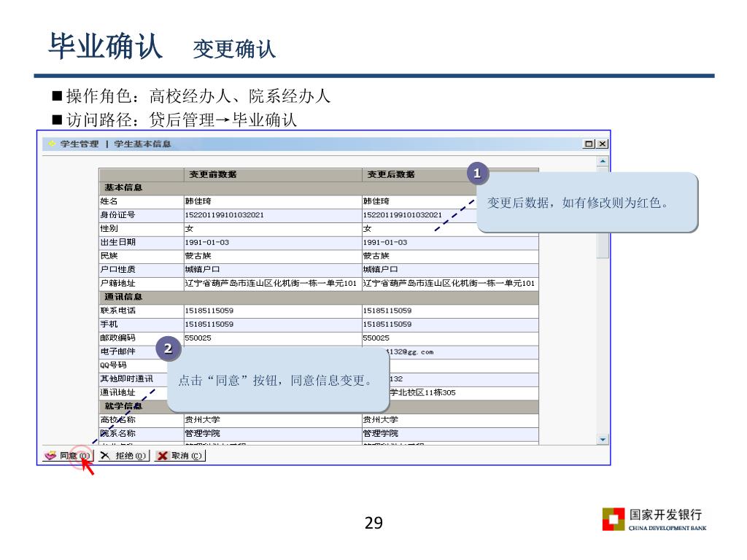Click the 出生日期 row label
The height and width of the screenshot is (560, 747).
point(117,242)
